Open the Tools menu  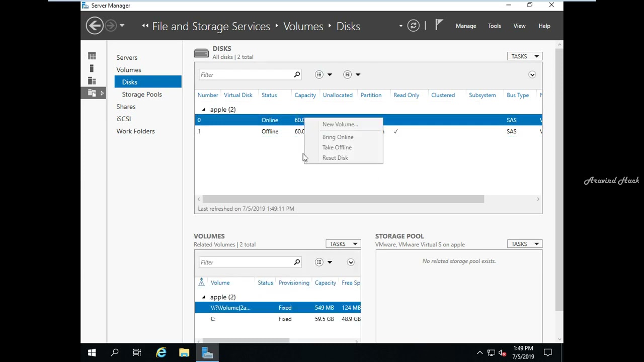pos(494,26)
